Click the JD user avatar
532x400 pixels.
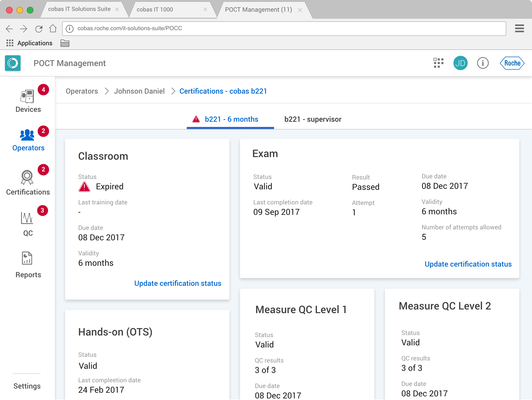click(460, 63)
